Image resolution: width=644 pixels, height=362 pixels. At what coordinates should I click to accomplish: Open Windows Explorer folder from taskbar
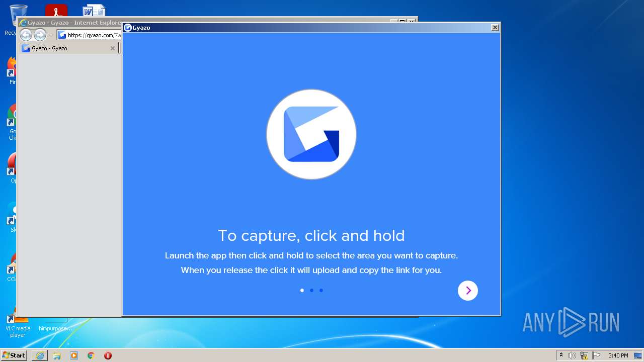point(57,355)
